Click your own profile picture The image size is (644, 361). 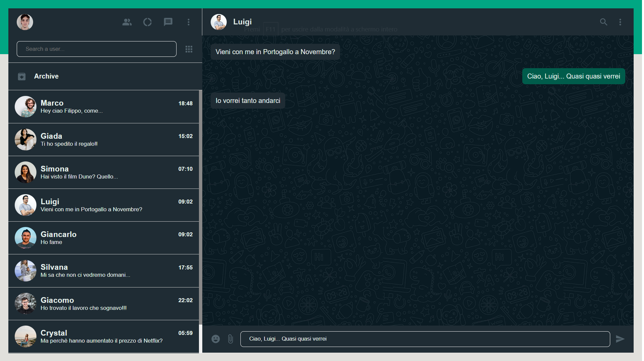point(25,22)
